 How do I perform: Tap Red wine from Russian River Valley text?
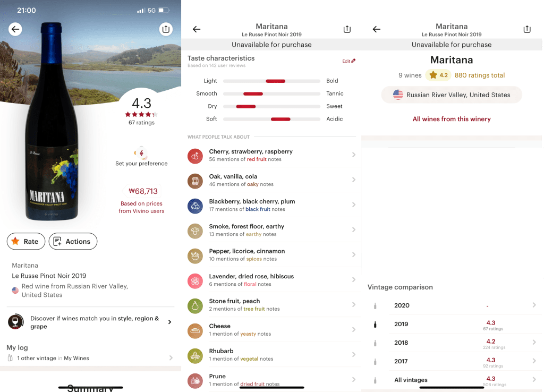coord(74,291)
